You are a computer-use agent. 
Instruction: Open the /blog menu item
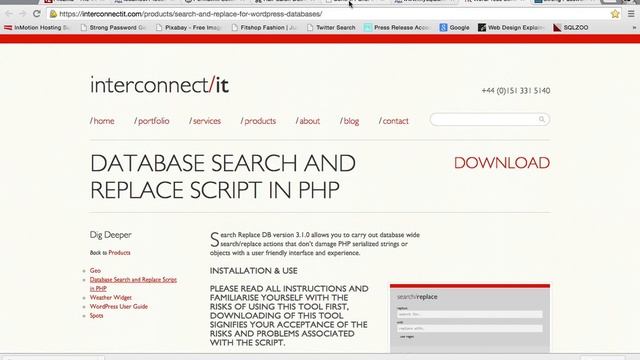[x=349, y=121]
